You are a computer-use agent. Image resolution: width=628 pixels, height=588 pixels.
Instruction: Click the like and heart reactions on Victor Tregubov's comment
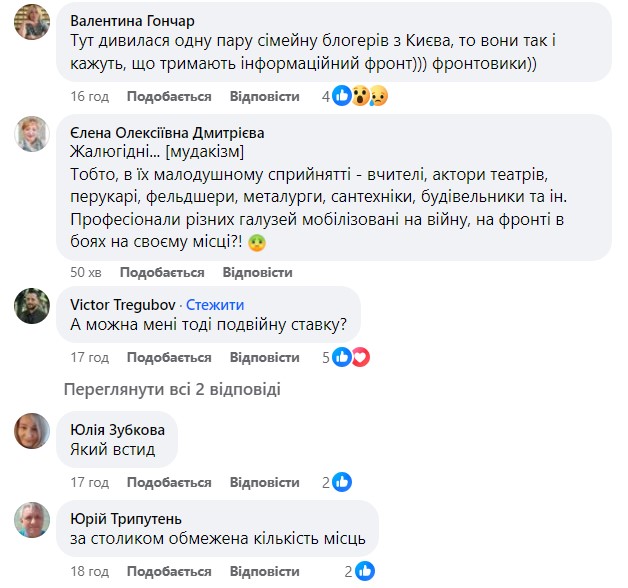pyautogui.click(x=352, y=358)
